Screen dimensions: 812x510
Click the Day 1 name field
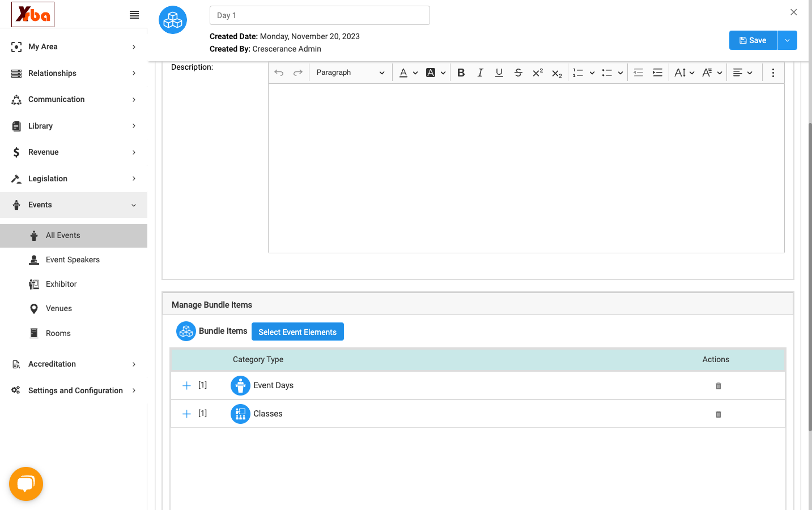(x=320, y=15)
